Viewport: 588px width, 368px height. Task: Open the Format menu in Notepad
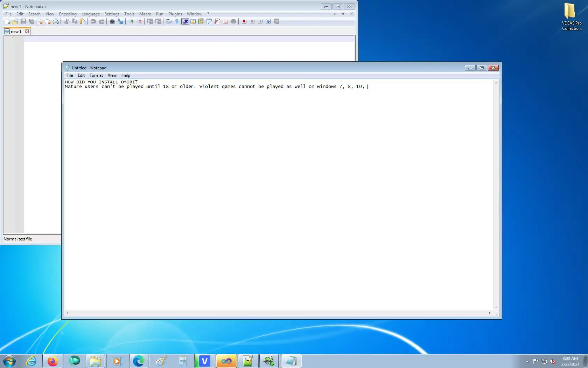(x=96, y=75)
